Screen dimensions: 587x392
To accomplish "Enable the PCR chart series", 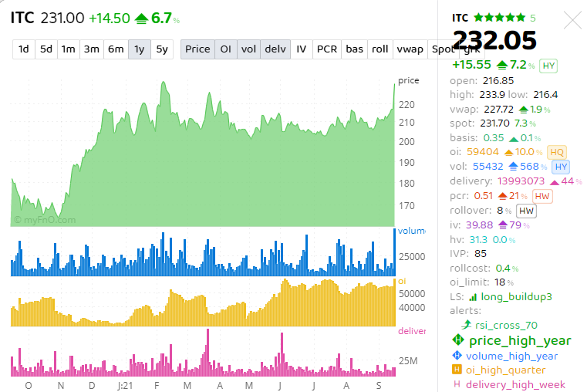I will pyautogui.click(x=327, y=49).
